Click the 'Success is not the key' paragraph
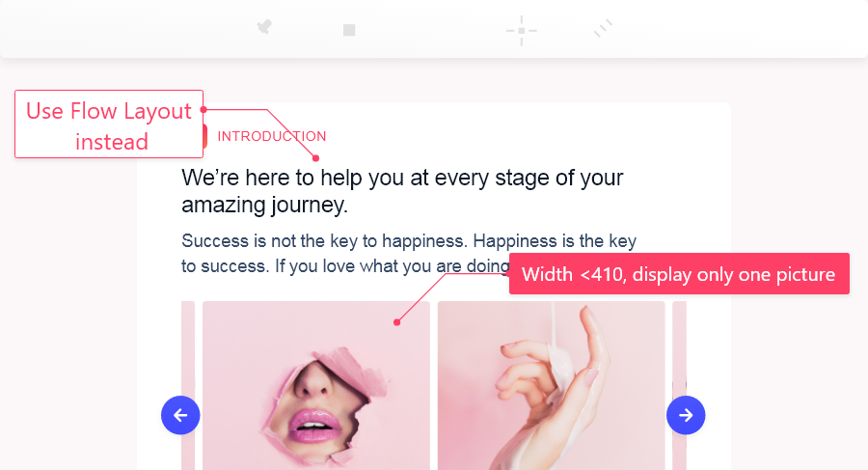The height and width of the screenshot is (470, 868). 409,253
